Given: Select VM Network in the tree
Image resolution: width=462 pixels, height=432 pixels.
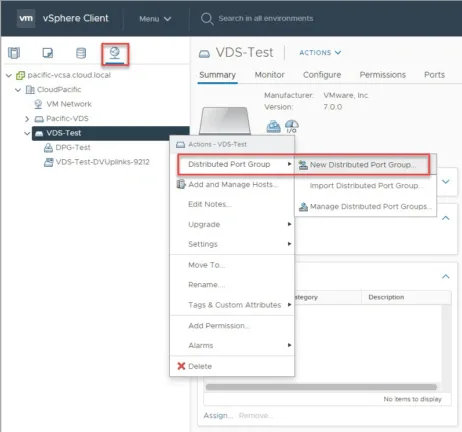Looking at the screenshot, I should (69, 104).
